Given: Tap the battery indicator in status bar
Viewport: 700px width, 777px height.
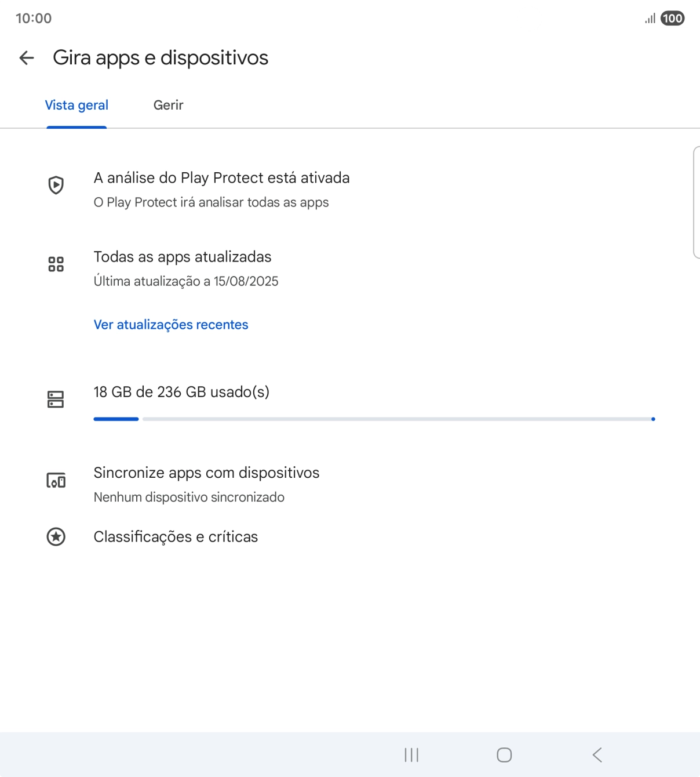Looking at the screenshot, I should pyautogui.click(x=672, y=19).
